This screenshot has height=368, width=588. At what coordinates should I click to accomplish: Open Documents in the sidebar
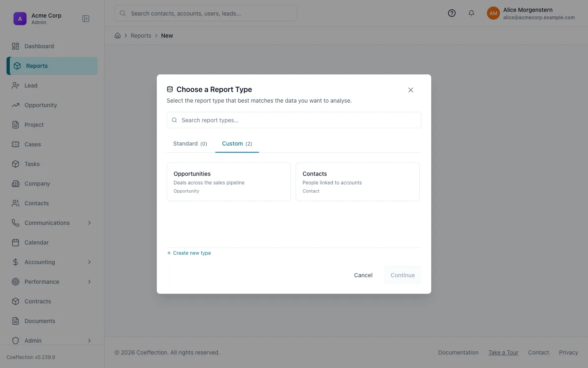click(52, 321)
